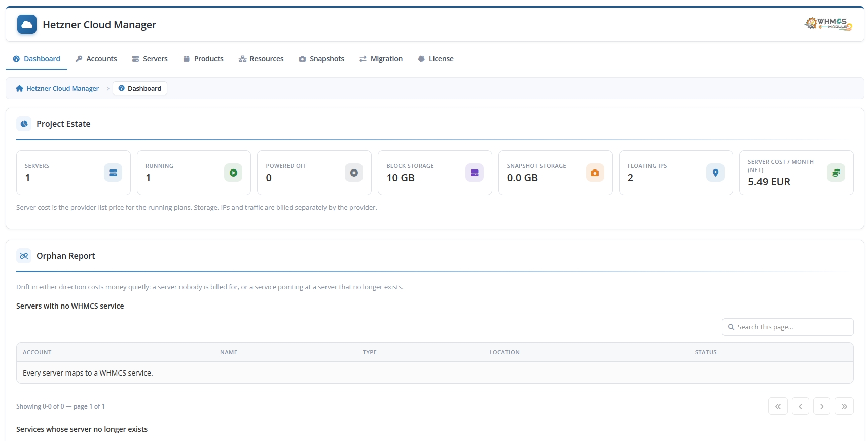Click the '10 GB' block storage value
Viewport: 868px width, 441px height.
point(401,178)
